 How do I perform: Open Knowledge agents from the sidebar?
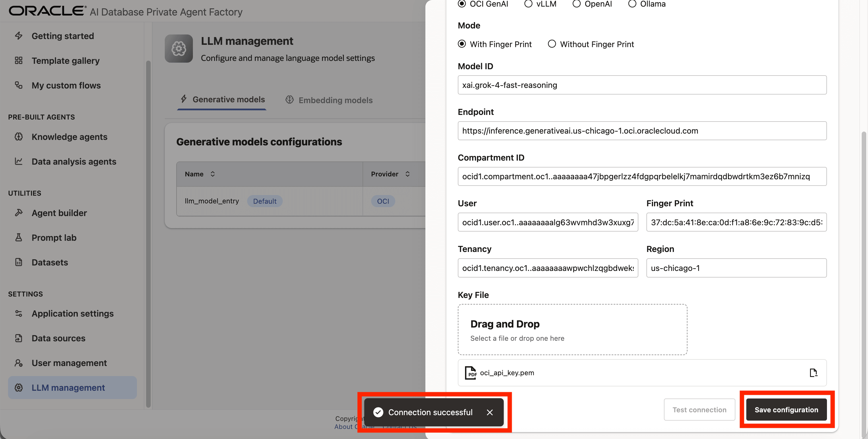click(x=69, y=136)
